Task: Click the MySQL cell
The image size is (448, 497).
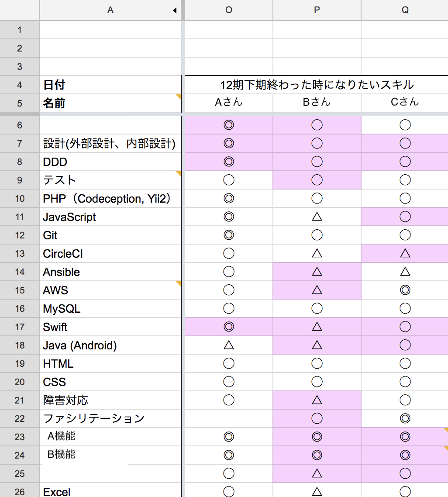Action: (110, 309)
